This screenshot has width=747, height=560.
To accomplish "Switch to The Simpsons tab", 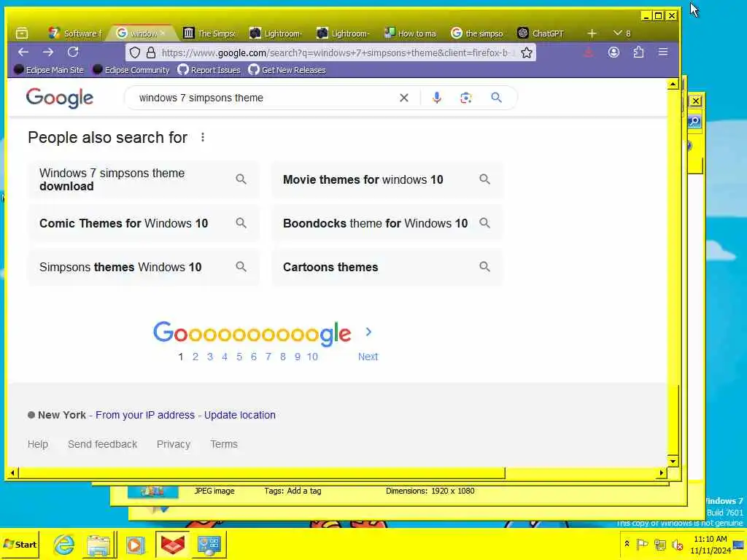I will (209, 34).
